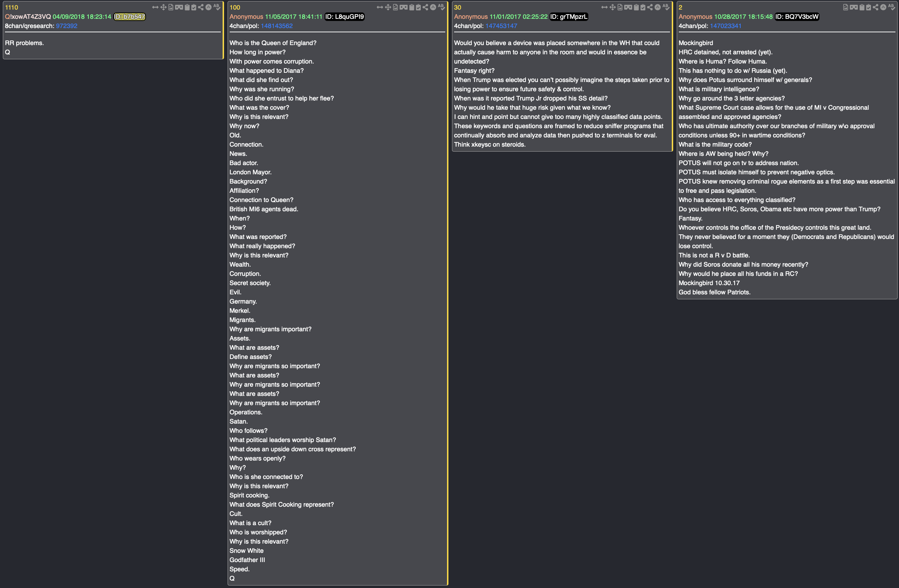Click the circled up-caret icon on post 100
899x588 pixels.
[433, 7]
